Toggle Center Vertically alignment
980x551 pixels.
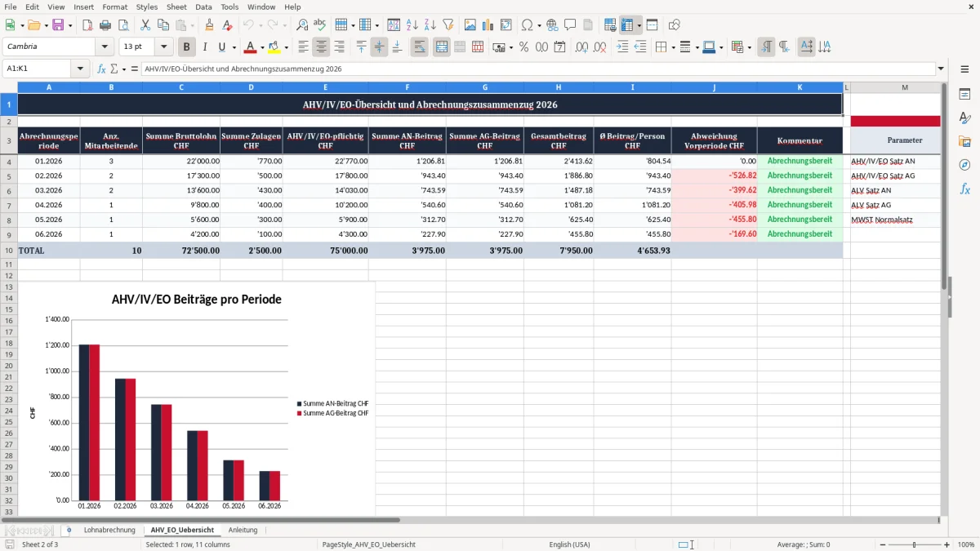click(379, 47)
